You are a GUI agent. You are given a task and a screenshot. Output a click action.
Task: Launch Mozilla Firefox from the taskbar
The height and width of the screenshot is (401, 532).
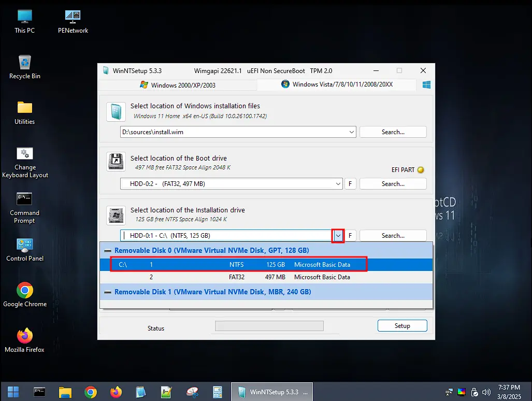(116, 392)
